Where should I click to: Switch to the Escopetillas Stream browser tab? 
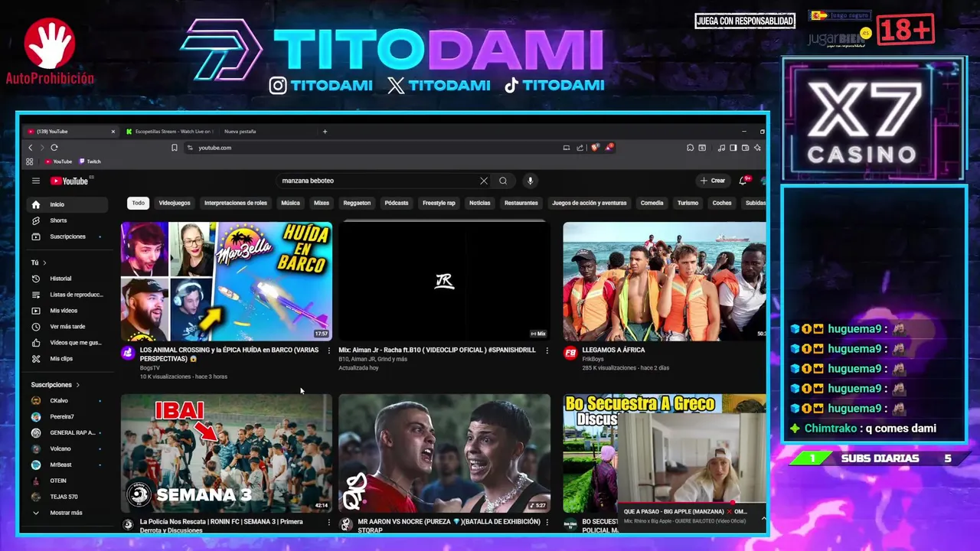[x=170, y=132]
